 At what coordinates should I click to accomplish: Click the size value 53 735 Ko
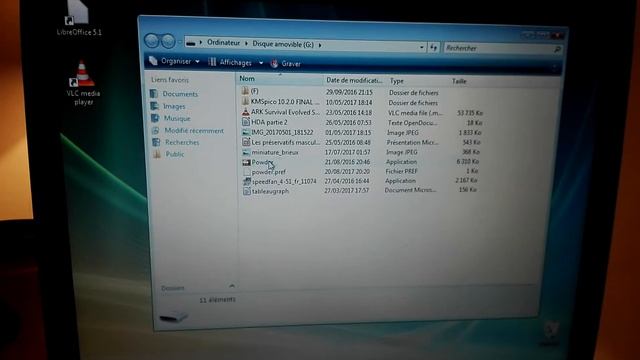[x=470, y=113]
